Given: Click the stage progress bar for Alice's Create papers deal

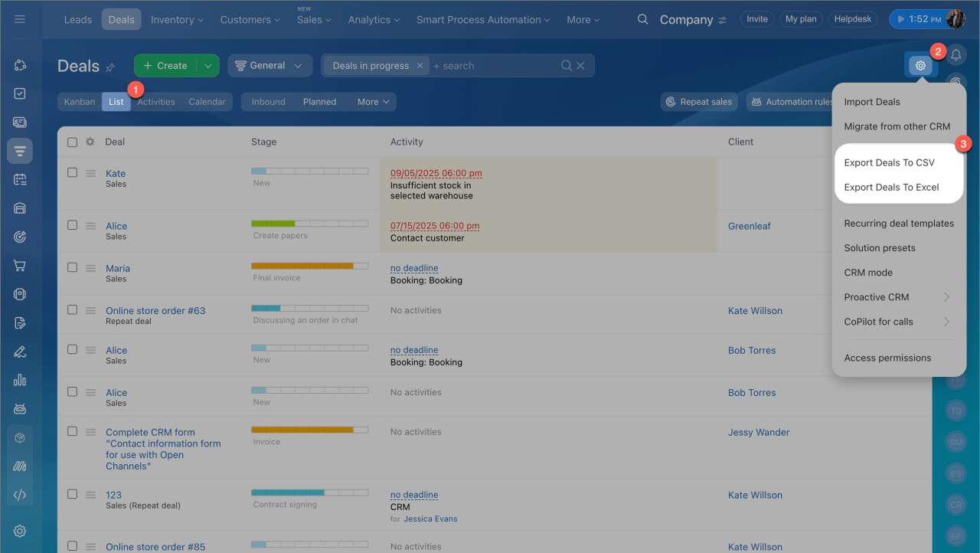Looking at the screenshot, I should [309, 223].
